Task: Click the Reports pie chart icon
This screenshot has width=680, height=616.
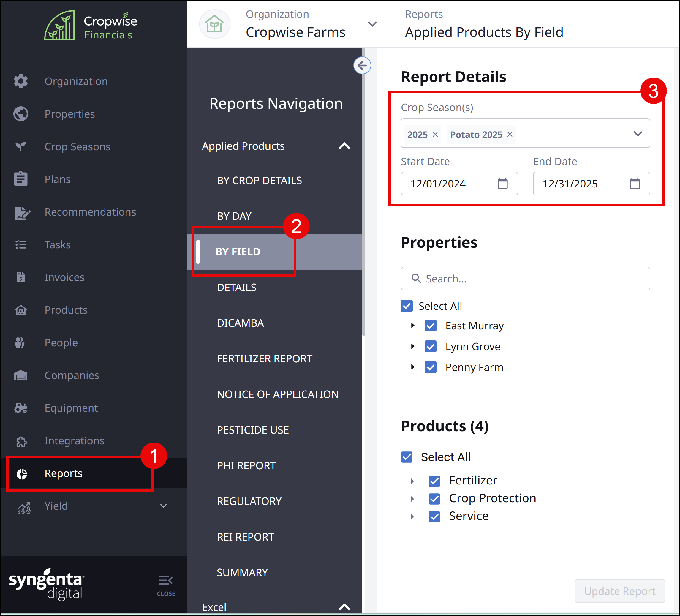Action: pos(22,474)
